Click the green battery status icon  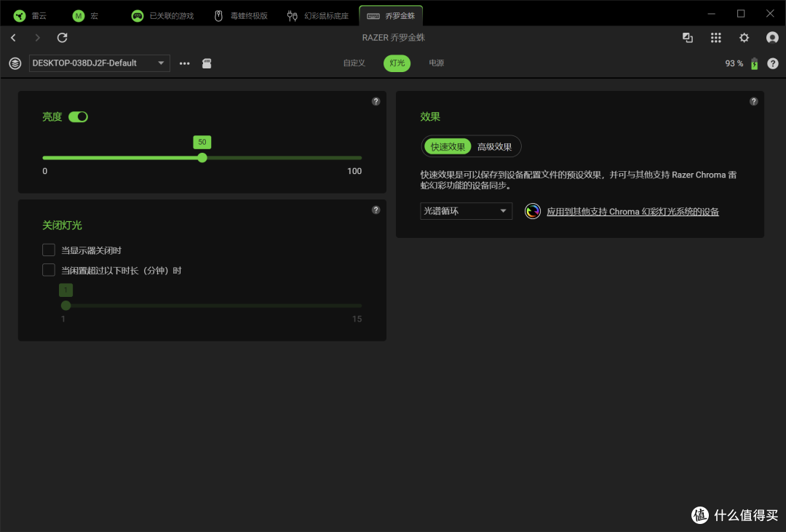[x=755, y=63]
